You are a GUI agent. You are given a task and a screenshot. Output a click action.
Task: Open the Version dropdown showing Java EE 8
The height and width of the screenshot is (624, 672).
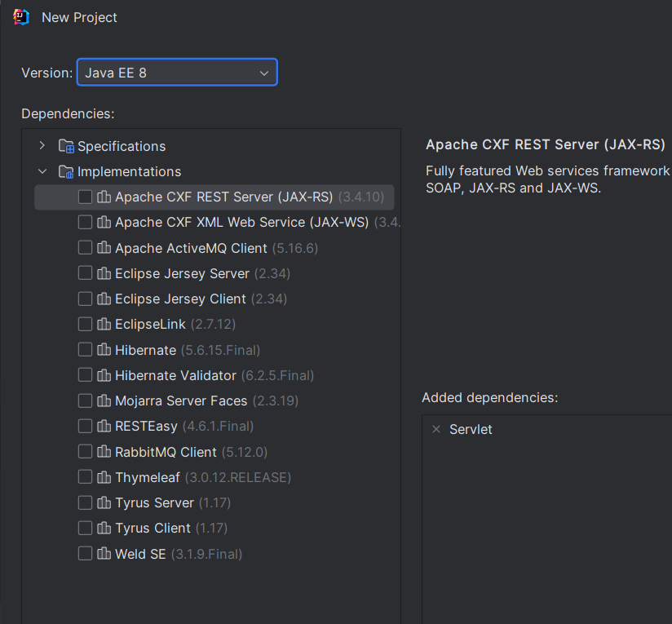tap(177, 73)
